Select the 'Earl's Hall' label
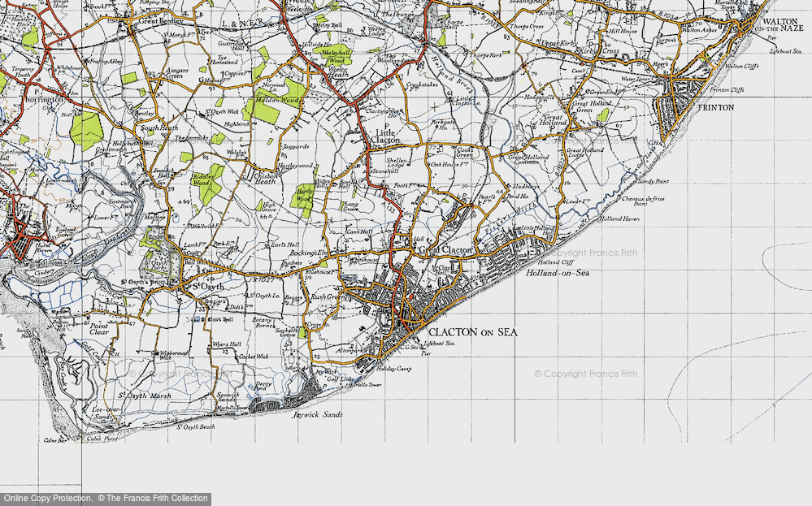 click(x=285, y=244)
